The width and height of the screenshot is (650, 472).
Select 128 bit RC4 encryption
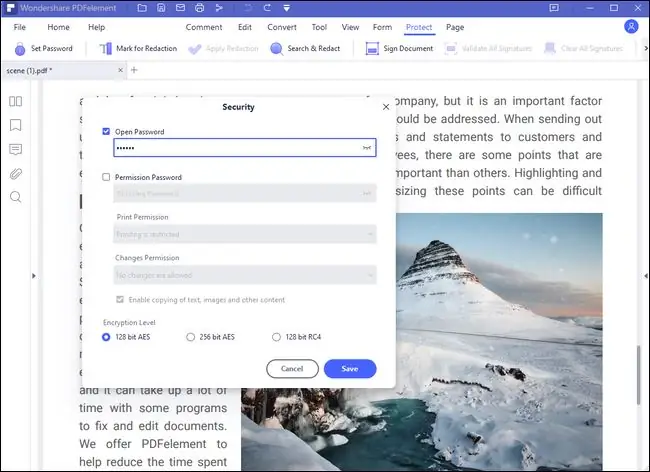277,337
